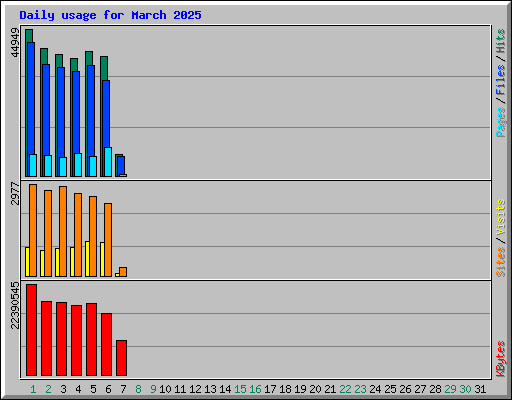Click day 5 on the x-axis
This screenshot has width=512, height=400.
93,389
